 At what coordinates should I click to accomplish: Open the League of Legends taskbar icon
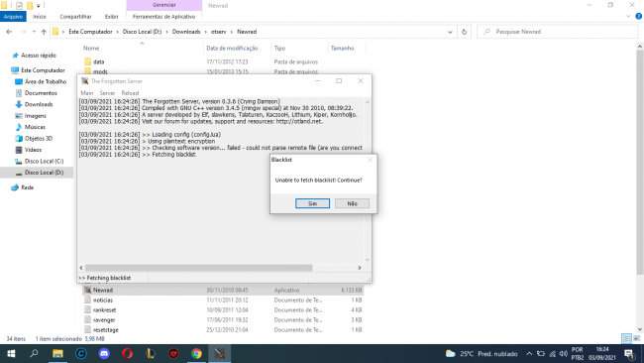[151, 353]
